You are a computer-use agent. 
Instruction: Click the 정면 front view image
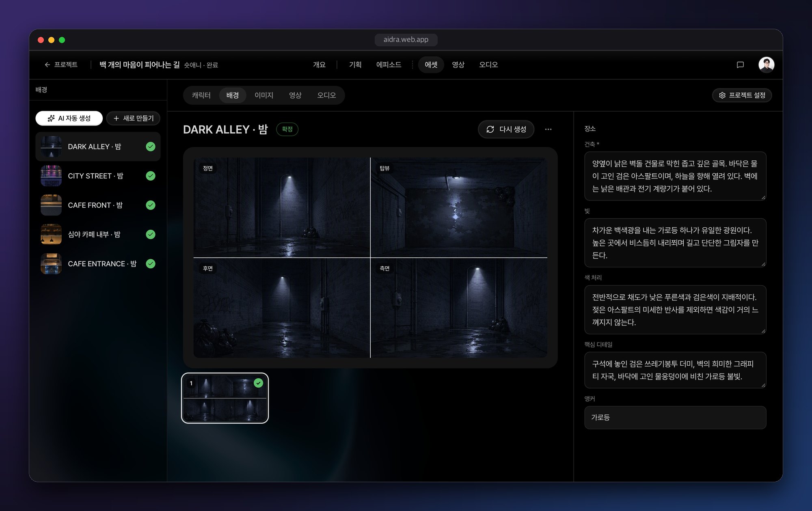pos(282,207)
